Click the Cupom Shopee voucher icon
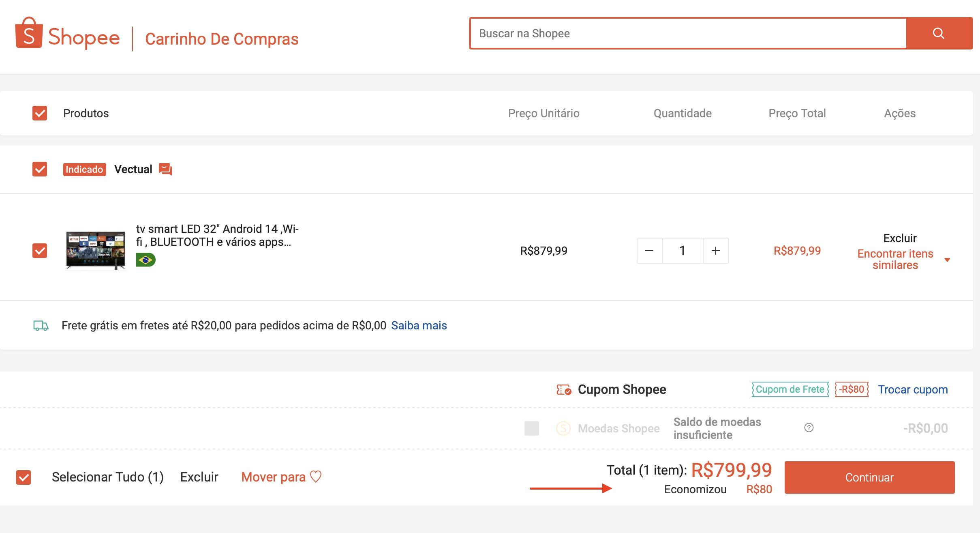This screenshot has width=980, height=533. coord(564,390)
